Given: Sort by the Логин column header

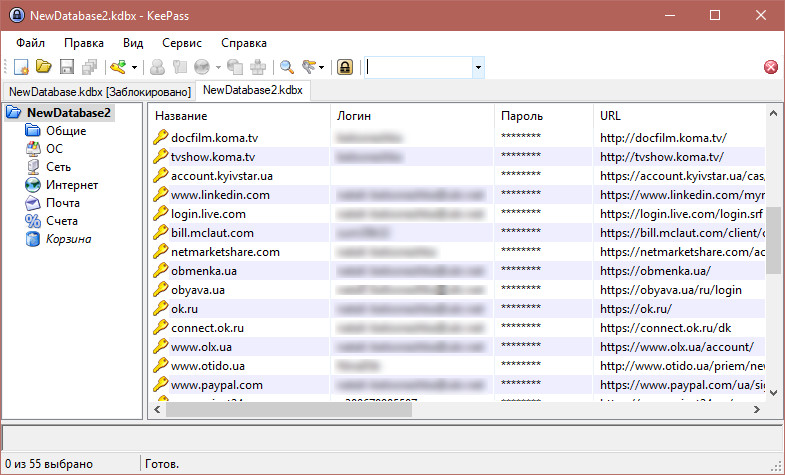Looking at the screenshot, I should tap(413, 116).
